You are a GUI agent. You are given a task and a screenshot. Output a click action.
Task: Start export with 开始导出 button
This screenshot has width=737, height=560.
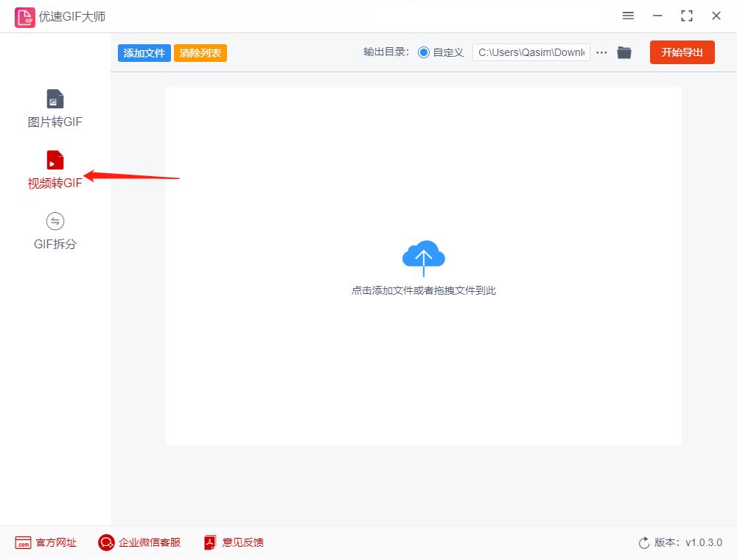coord(682,52)
